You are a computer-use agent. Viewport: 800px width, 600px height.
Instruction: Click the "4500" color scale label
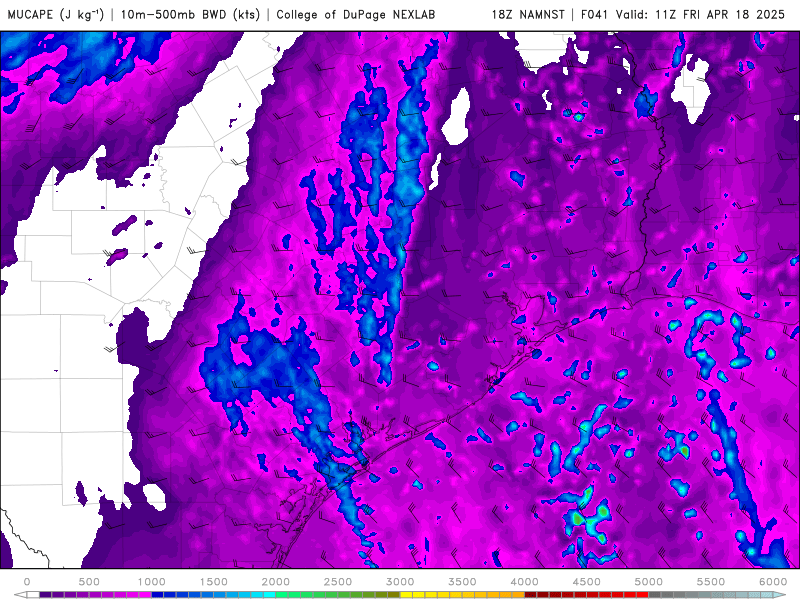point(587,582)
